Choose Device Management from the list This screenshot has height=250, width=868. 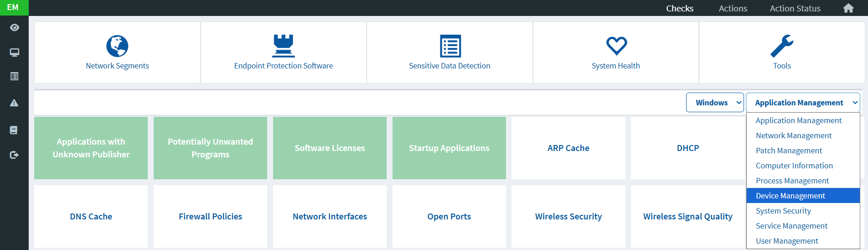point(790,196)
